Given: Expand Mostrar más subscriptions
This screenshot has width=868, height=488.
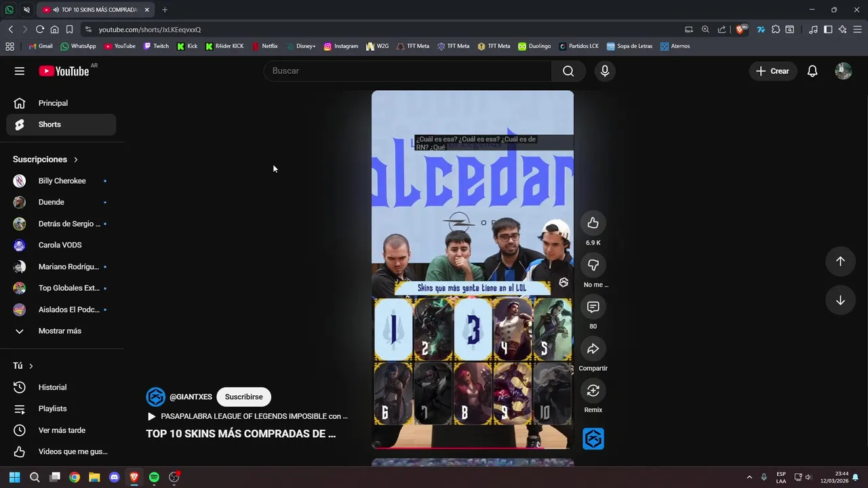Looking at the screenshot, I should [x=60, y=331].
